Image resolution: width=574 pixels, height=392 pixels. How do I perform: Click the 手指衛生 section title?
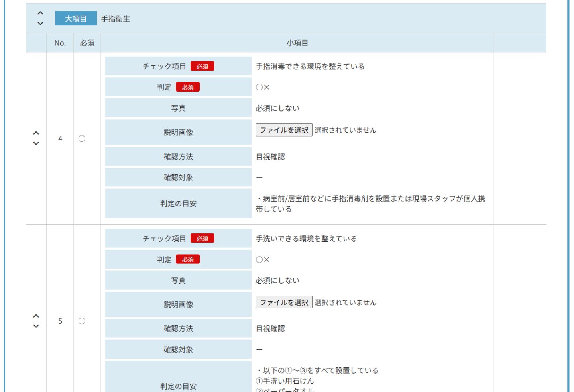116,19
